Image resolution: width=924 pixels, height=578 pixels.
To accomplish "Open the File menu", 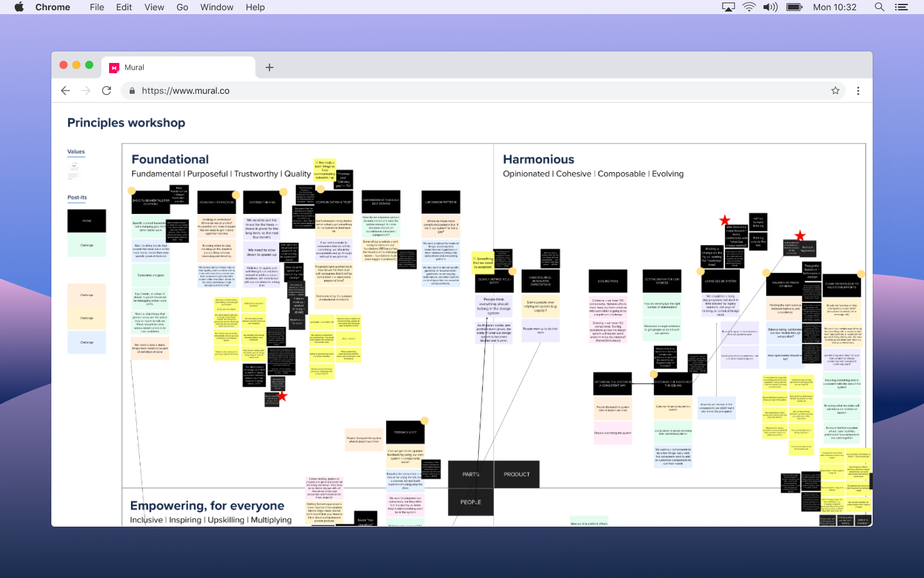I will [x=97, y=7].
